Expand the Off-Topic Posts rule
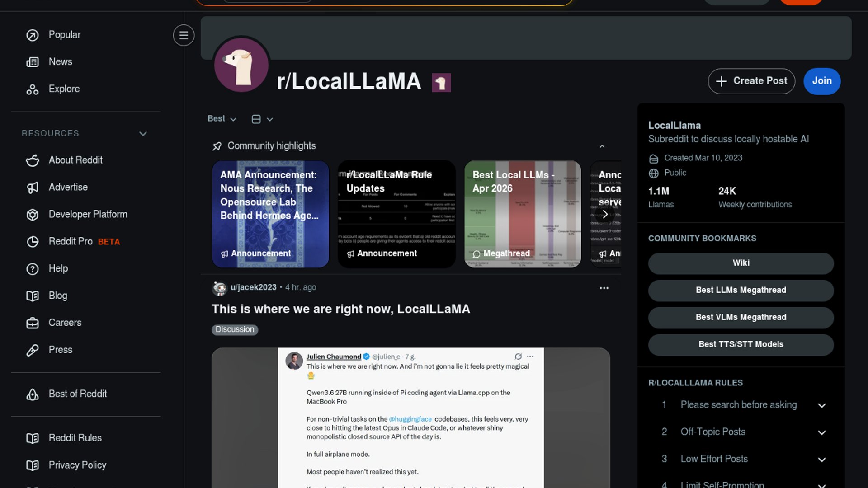Image resolution: width=868 pixels, height=488 pixels. click(x=822, y=432)
